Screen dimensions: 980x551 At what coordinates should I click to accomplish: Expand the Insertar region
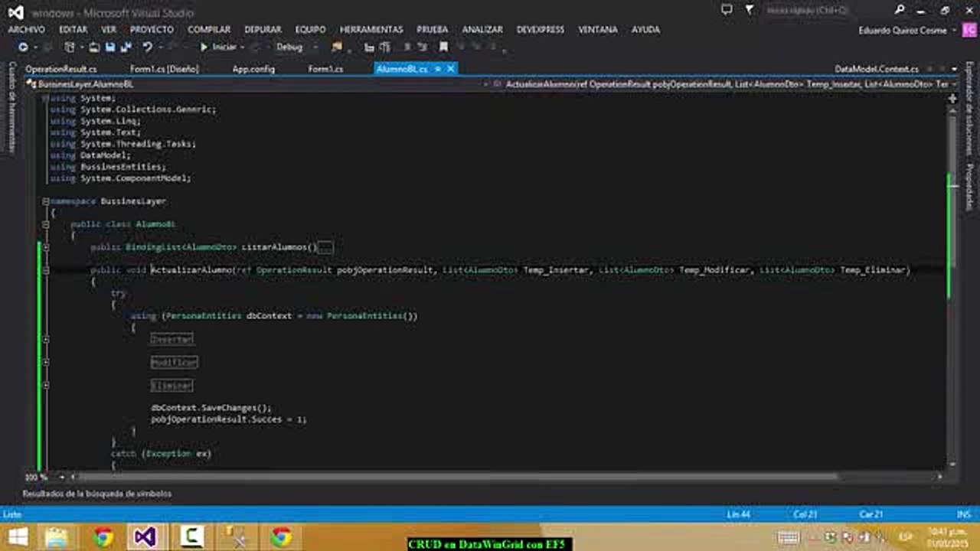click(46, 339)
